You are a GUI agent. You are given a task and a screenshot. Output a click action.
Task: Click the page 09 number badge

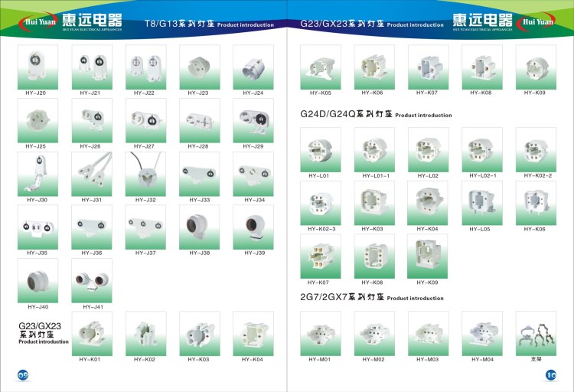tap(23, 374)
